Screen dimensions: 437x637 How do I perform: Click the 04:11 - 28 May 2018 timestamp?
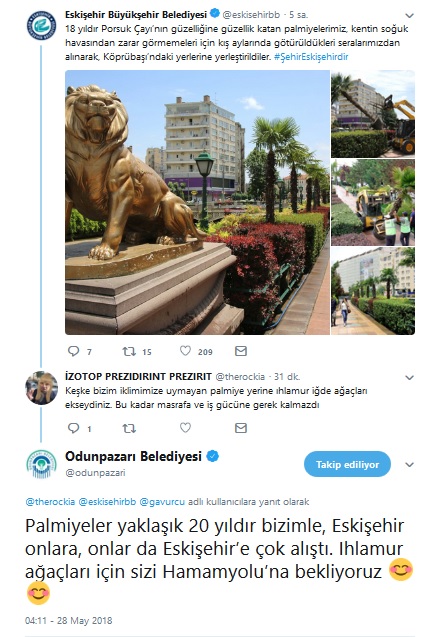68,620
